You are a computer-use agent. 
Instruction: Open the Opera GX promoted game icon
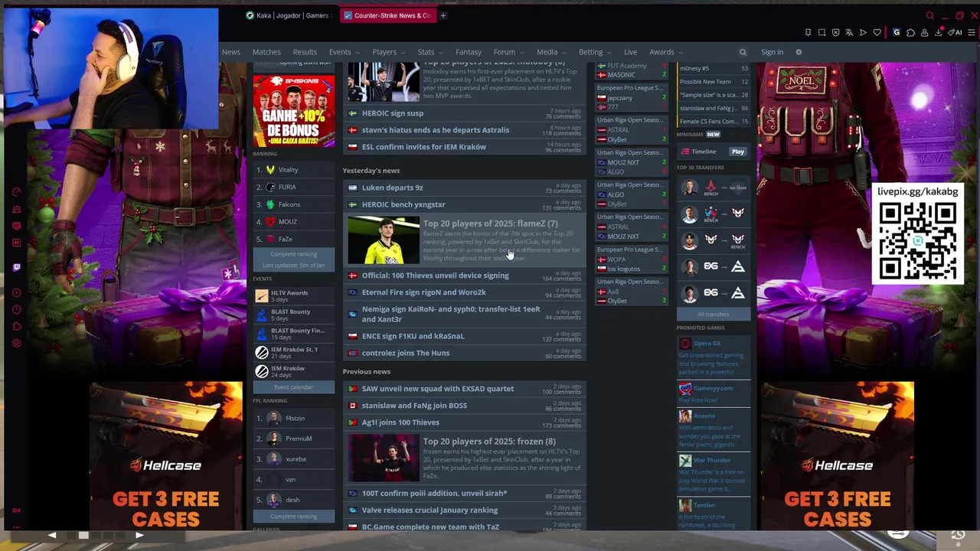[x=685, y=344]
